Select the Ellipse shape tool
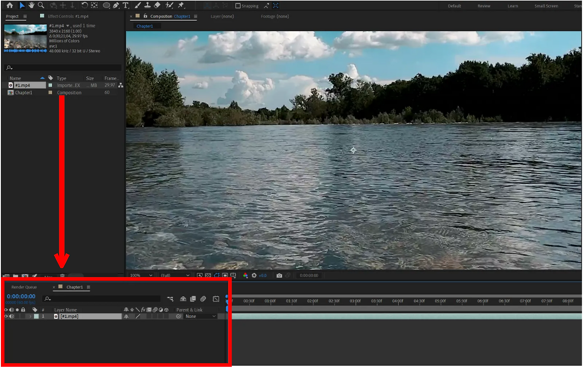This screenshot has width=588, height=382. (x=107, y=6)
